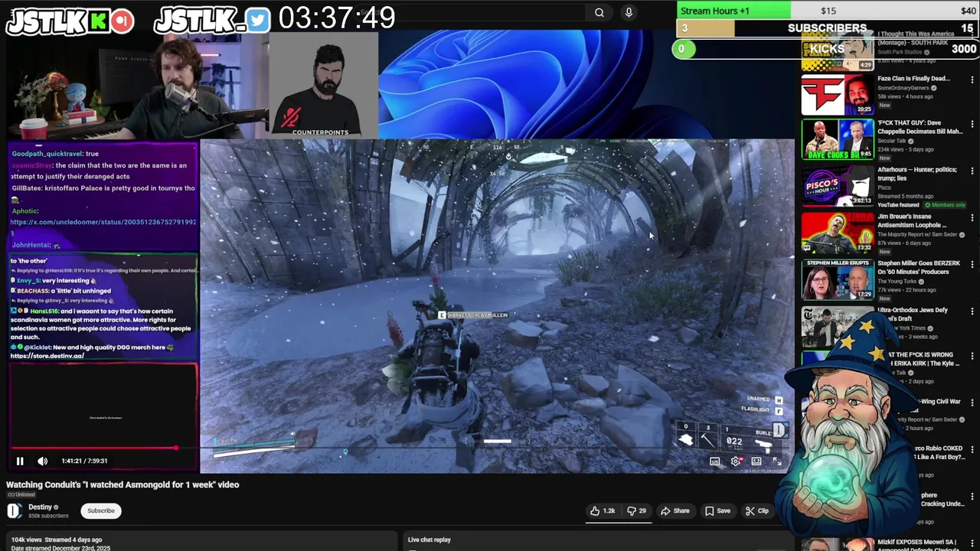
Task: Share this video
Action: pos(675,510)
